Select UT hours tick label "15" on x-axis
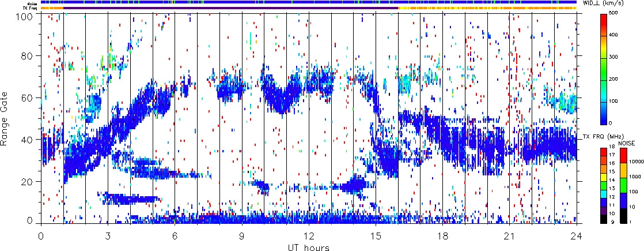This screenshot has width=644, height=251. (376, 235)
